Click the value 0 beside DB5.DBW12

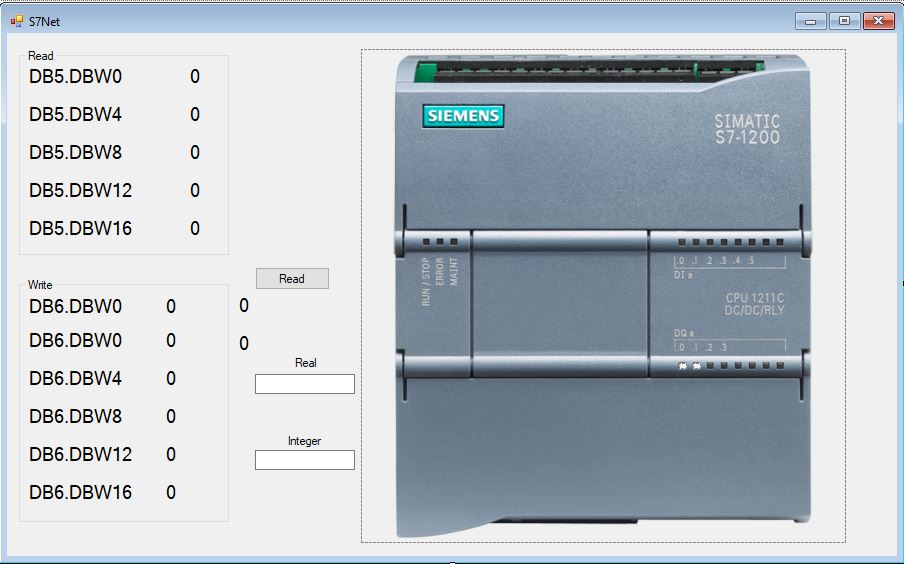point(195,191)
